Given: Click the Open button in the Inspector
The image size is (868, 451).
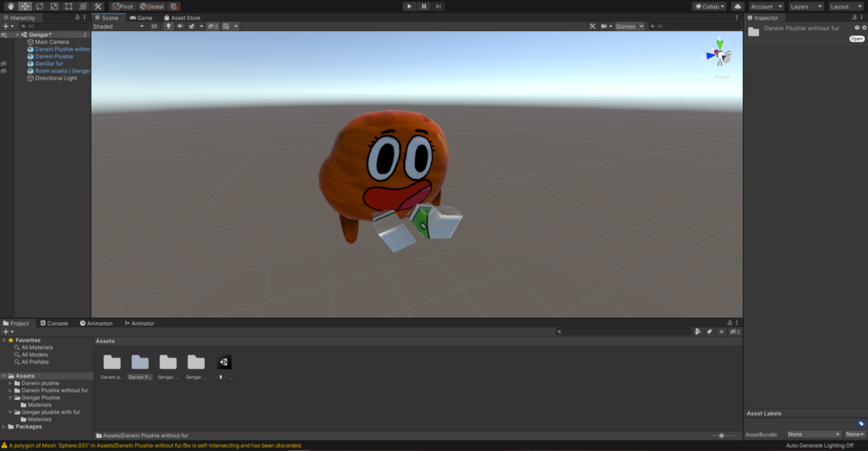Looking at the screenshot, I should tap(857, 39).
